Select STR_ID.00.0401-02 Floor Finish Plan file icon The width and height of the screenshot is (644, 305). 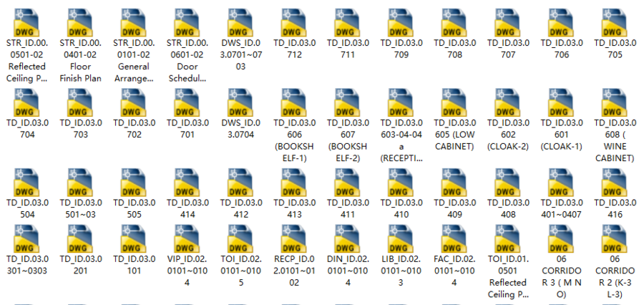(80, 23)
